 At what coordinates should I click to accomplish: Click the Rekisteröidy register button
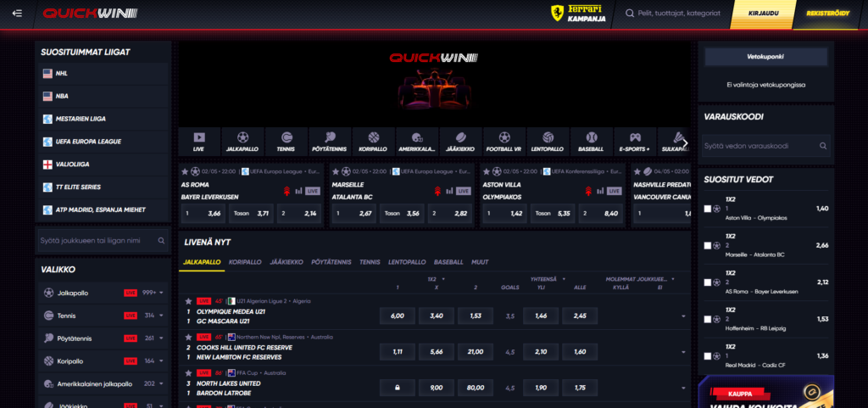tap(827, 14)
